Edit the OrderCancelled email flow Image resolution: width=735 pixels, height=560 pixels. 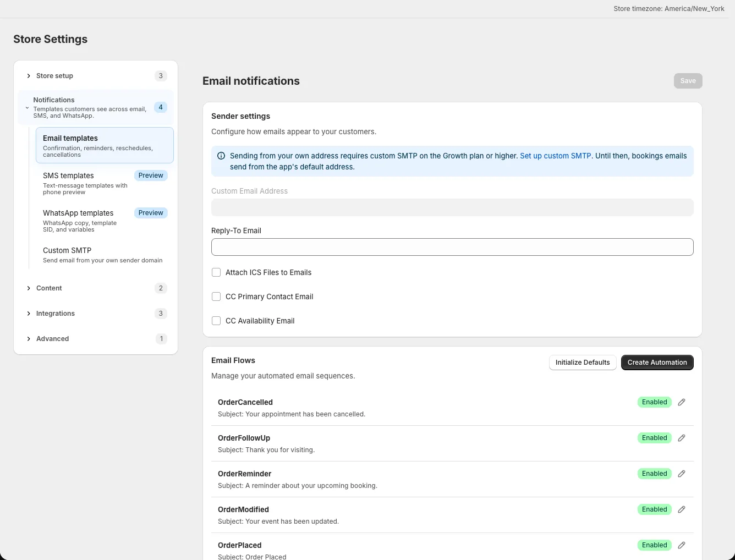click(x=682, y=402)
